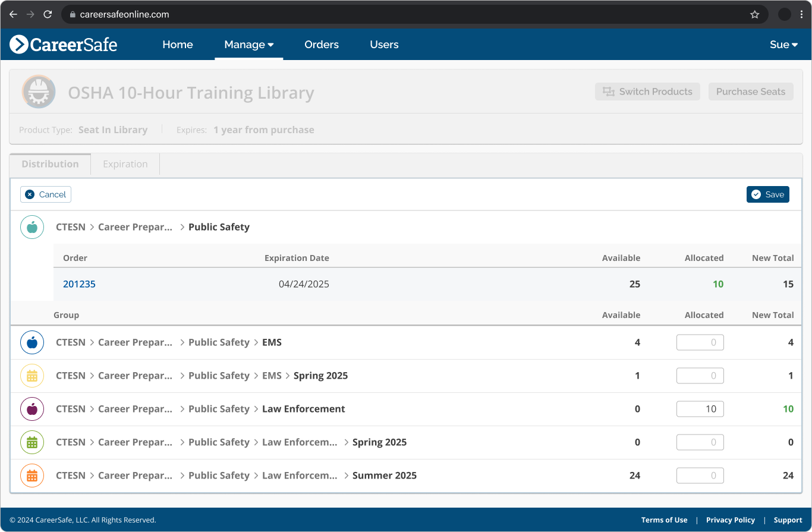Screen dimensions: 812x532
Task: Click the CareerSafe logo
Action: [63, 45]
